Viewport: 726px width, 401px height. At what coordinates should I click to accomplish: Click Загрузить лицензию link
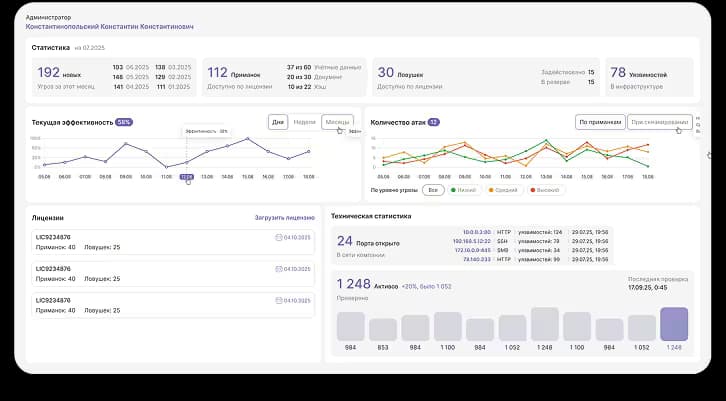(x=285, y=217)
